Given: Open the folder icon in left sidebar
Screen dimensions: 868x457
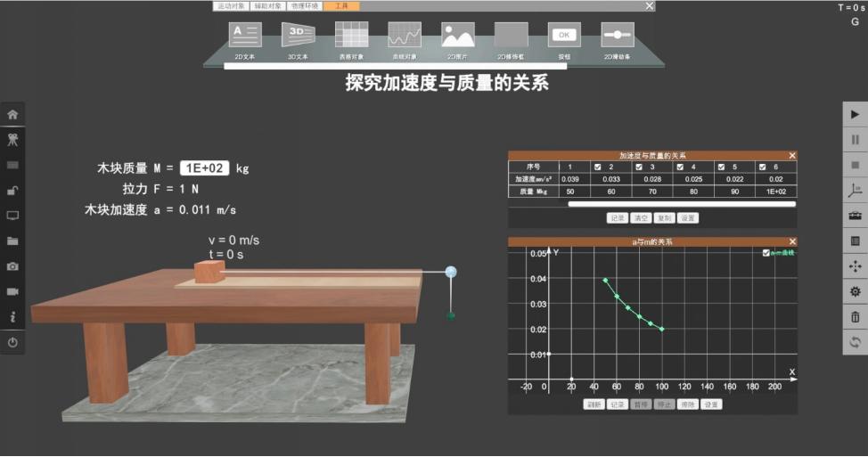Looking at the screenshot, I should [x=12, y=241].
